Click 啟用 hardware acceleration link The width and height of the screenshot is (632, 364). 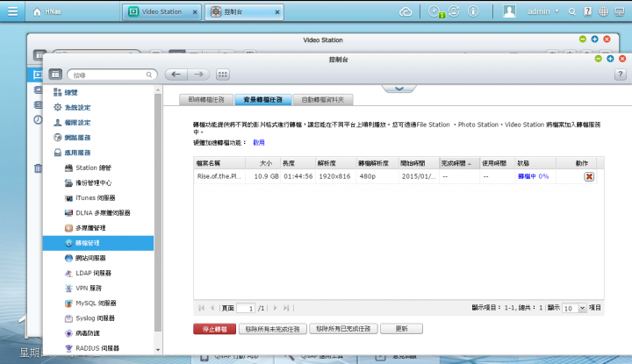pyautogui.click(x=259, y=143)
